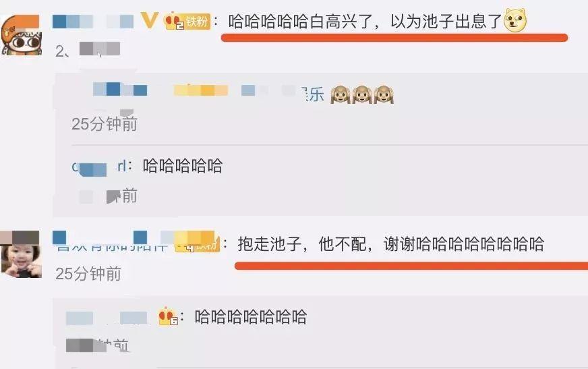Click the last monkey emoji in reply

click(383, 94)
